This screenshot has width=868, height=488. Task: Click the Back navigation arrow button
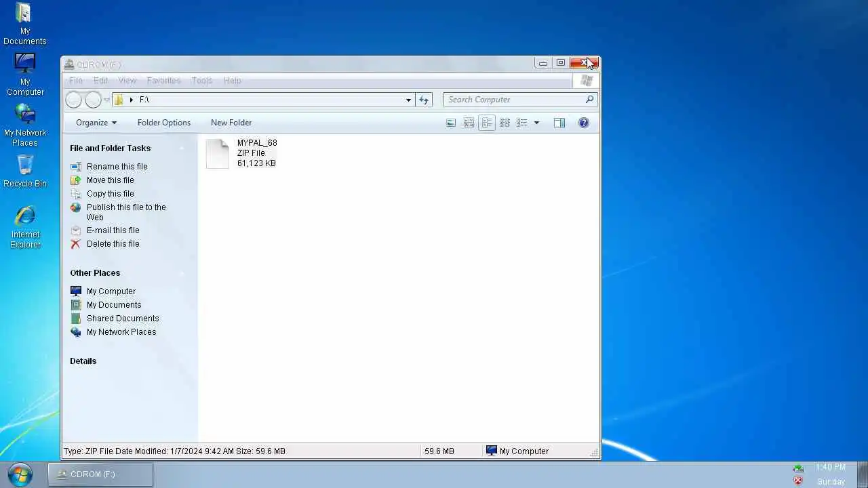pyautogui.click(x=73, y=100)
